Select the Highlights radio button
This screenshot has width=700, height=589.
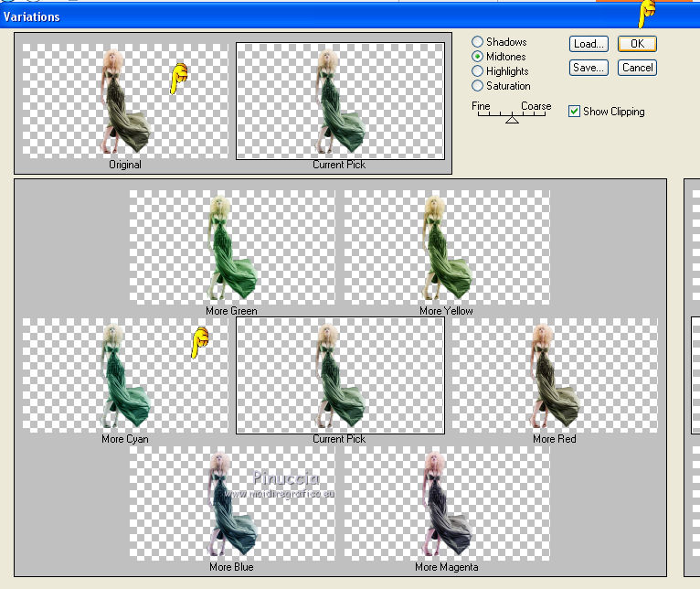(x=477, y=71)
